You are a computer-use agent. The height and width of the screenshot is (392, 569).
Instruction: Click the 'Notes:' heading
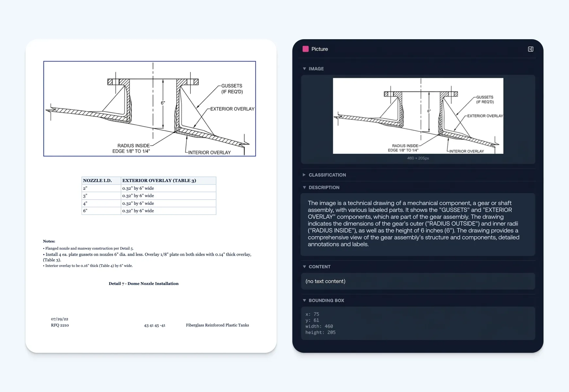[x=49, y=241]
